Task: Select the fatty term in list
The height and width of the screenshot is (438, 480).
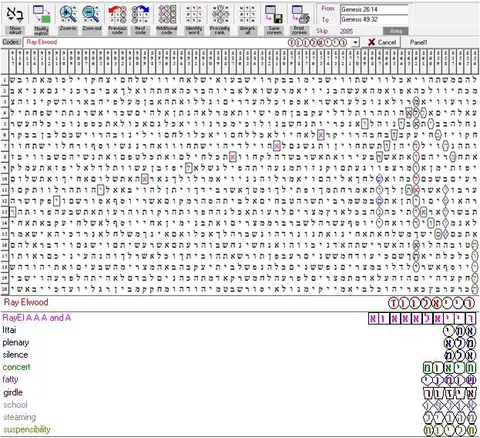Action: coord(10,379)
